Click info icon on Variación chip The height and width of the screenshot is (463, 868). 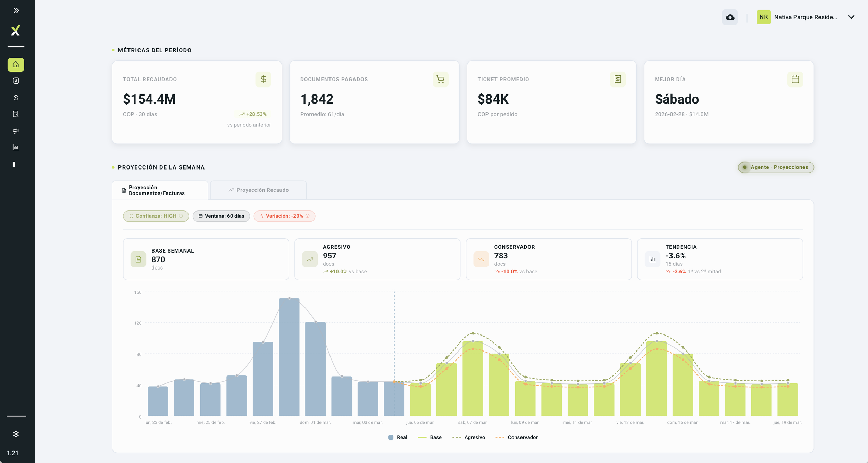(308, 216)
